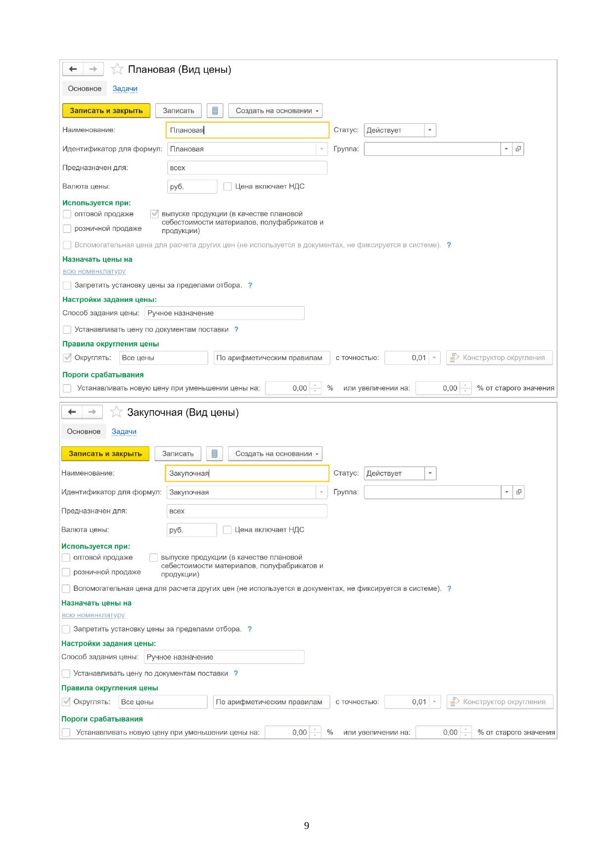Click back arrow in Закупочная window
Viewport: 614px width, 868px height.
[72, 412]
